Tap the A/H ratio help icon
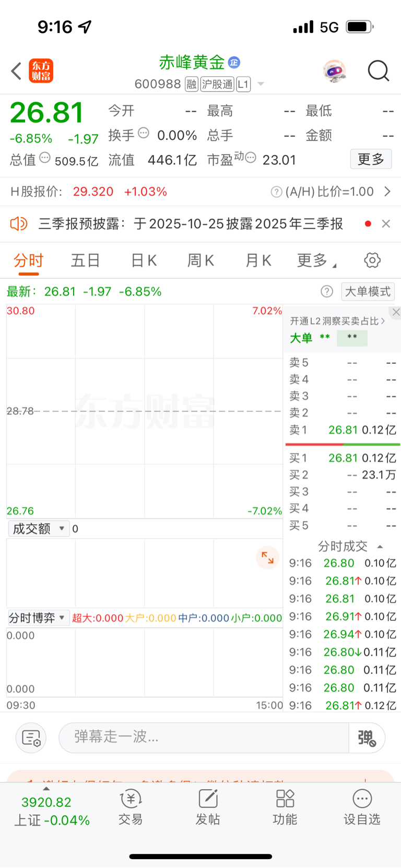This screenshot has width=401, height=868. 276,192
